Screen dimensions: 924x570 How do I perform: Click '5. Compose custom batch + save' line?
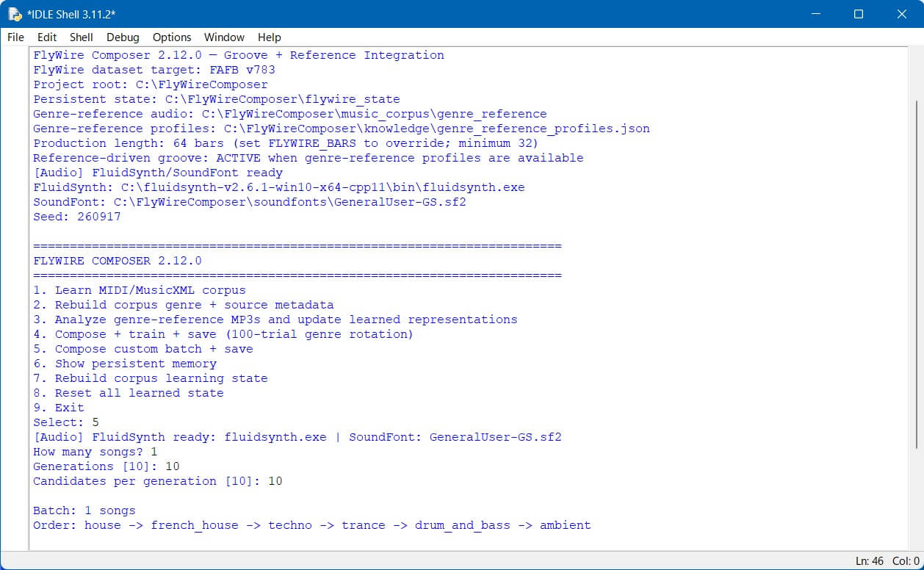(143, 349)
